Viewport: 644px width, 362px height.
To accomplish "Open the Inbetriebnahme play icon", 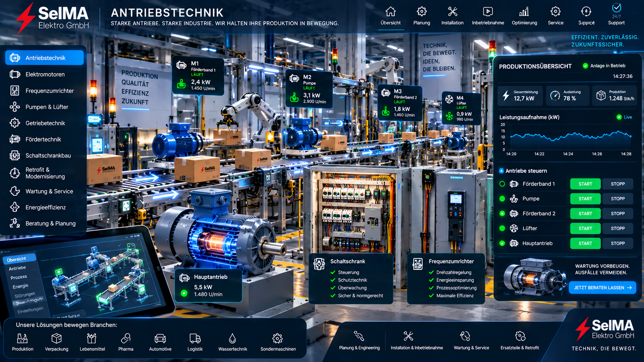I will pos(488,12).
